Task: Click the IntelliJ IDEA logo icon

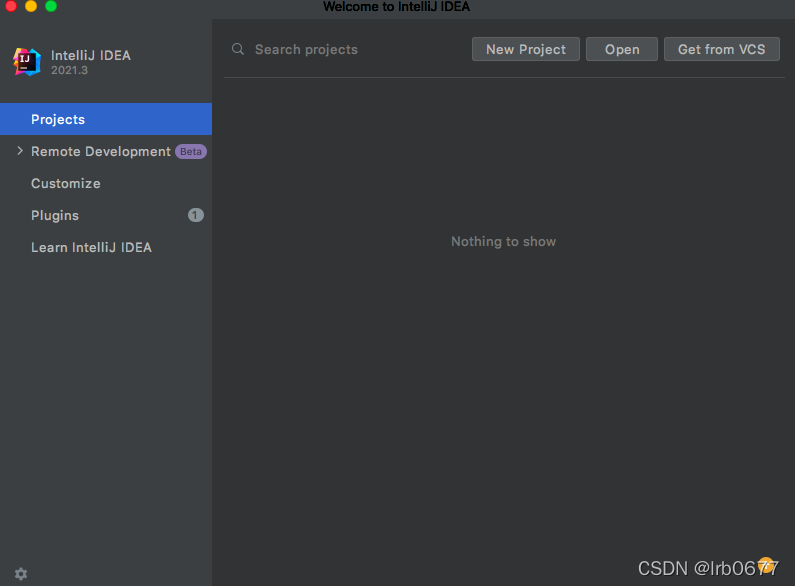Action: click(27, 62)
